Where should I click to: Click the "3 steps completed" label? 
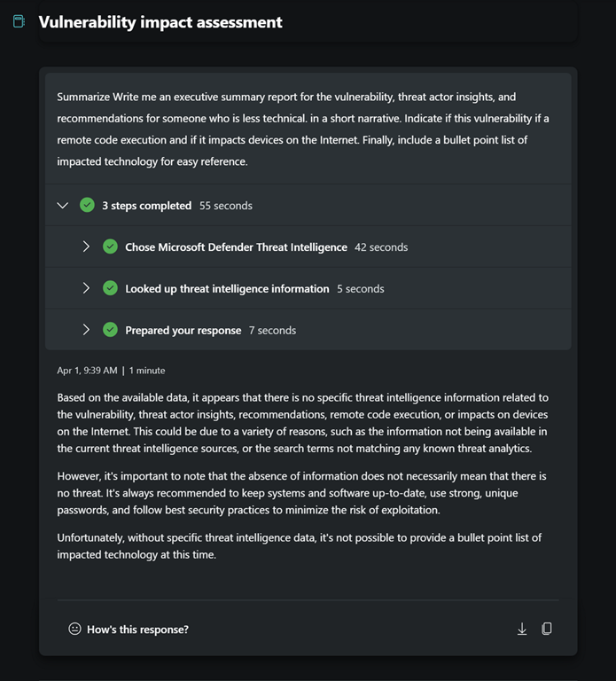click(146, 205)
